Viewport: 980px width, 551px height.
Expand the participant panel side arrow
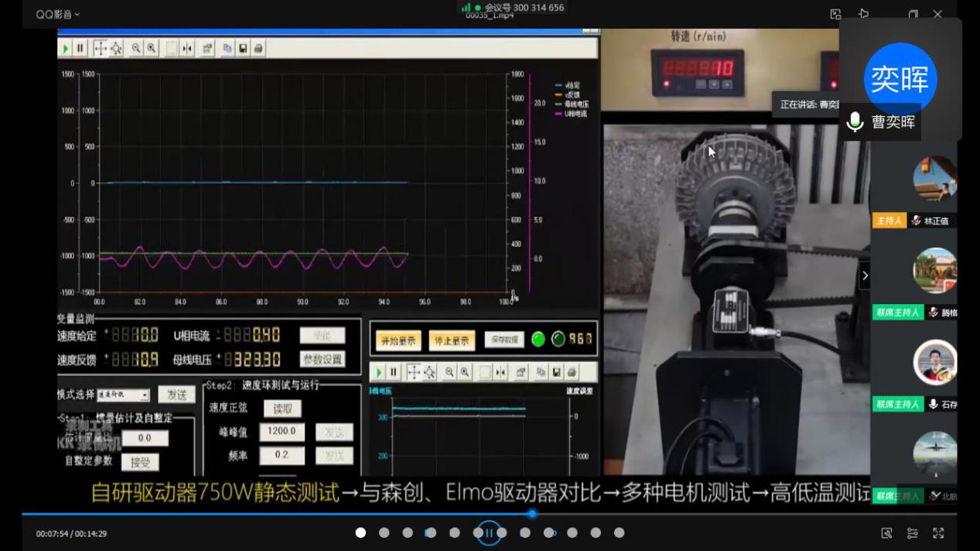(865, 275)
